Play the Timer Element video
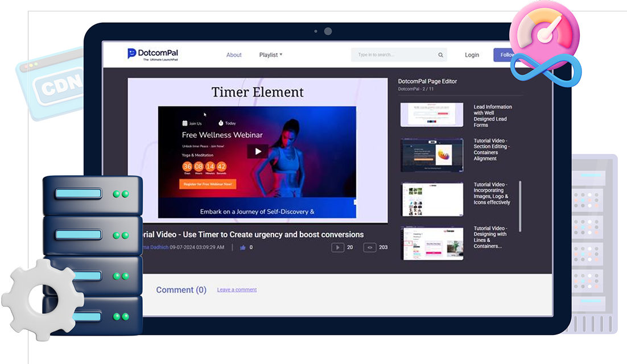 [x=258, y=151]
